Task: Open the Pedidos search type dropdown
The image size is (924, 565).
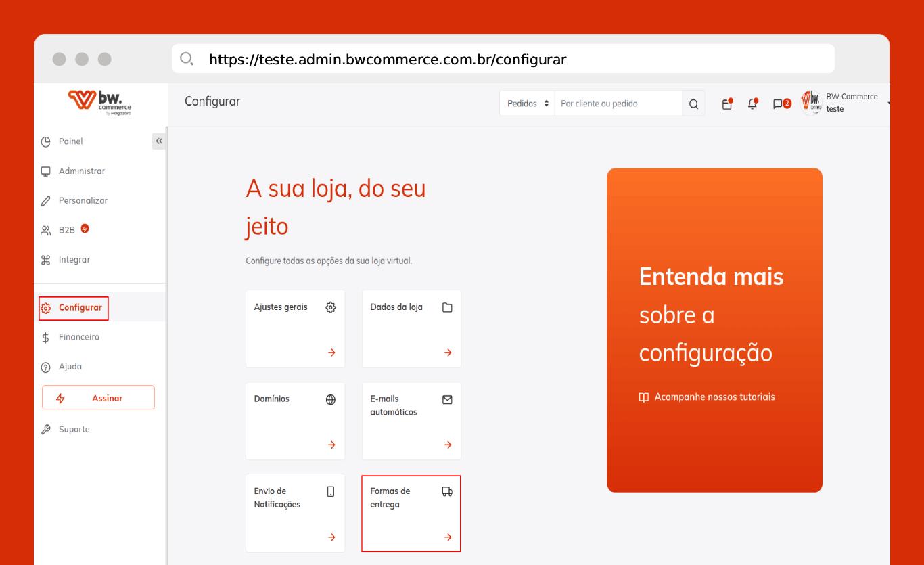Action: point(526,104)
